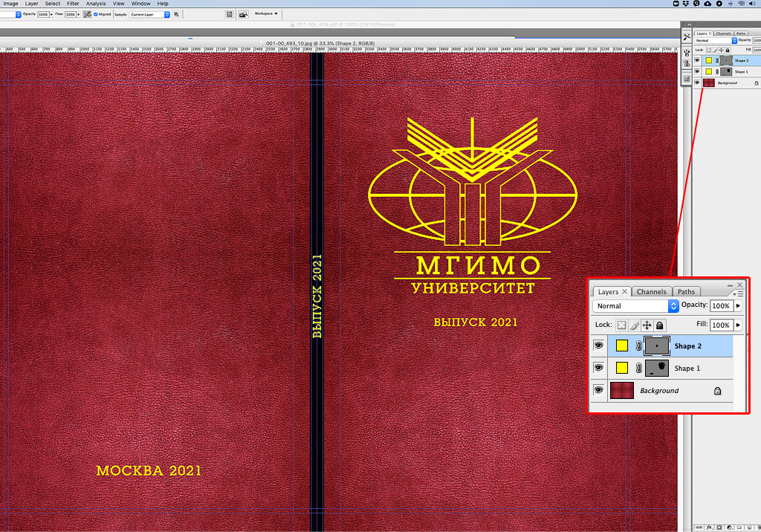Click Shape 1 mask thumbnail in small docked panel
Screen dimensions: 761x532
tap(726, 72)
